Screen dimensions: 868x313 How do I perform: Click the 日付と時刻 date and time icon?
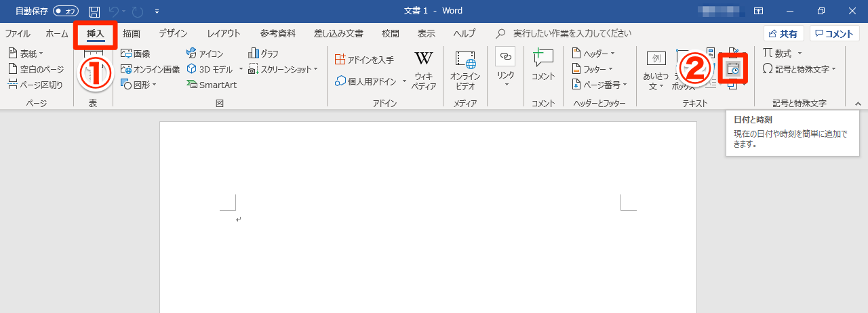click(732, 68)
